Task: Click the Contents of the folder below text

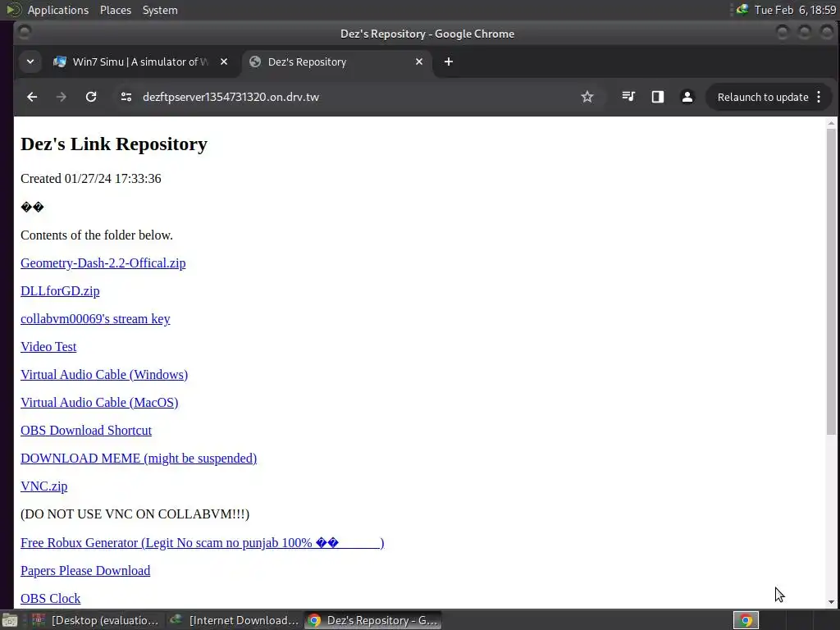Action: [97, 235]
